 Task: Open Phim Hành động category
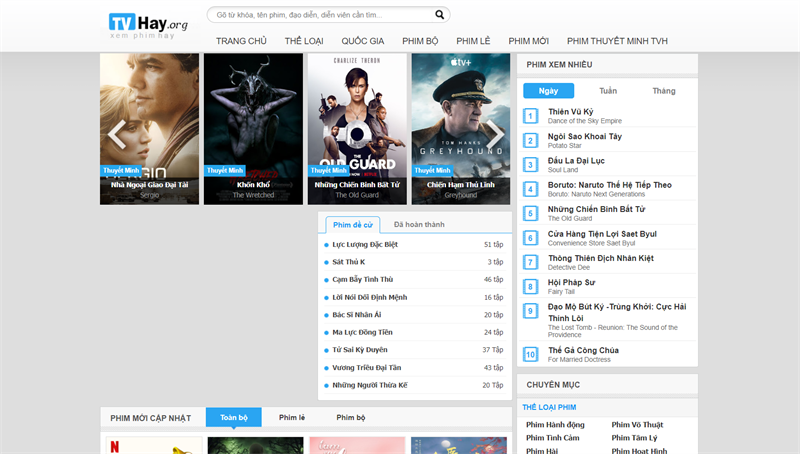click(x=555, y=424)
